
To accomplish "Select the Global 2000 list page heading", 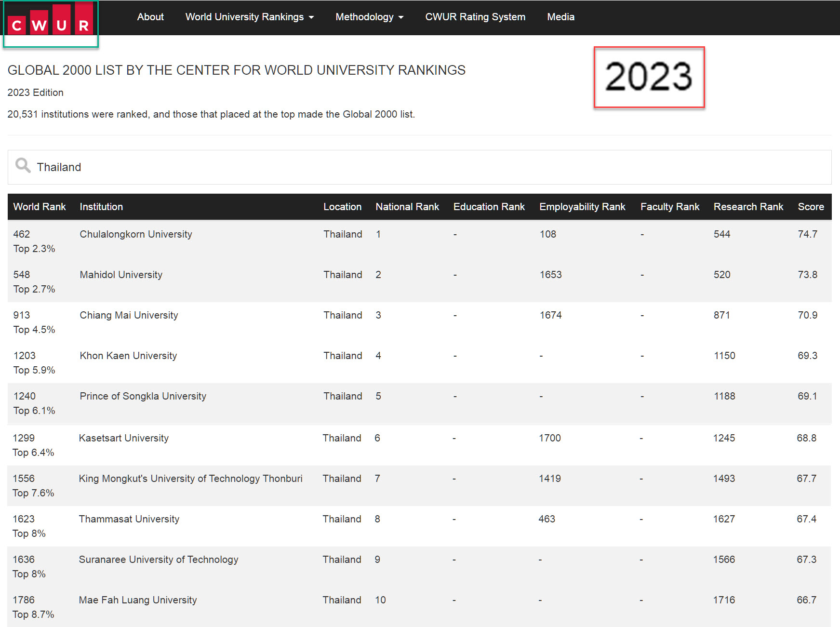I will tap(237, 70).
